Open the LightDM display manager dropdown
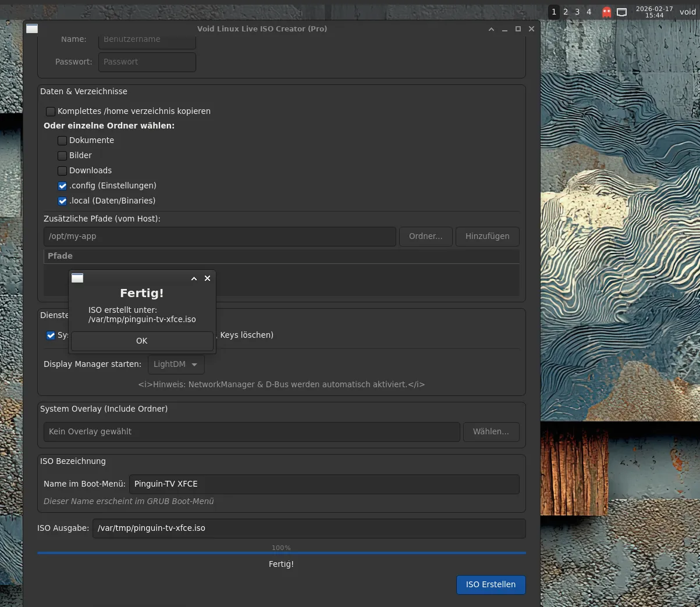The width and height of the screenshot is (700, 607). (x=176, y=365)
